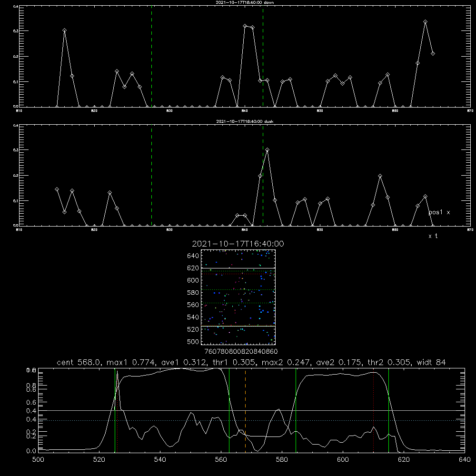Click the highest diamond marker in the dawn plot
This screenshot has width=476, height=476.
coord(425,22)
